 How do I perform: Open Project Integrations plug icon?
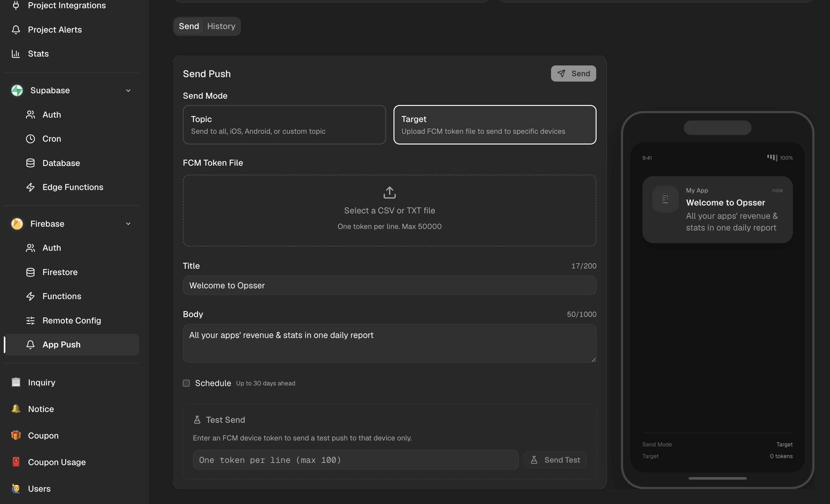tap(16, 5)
